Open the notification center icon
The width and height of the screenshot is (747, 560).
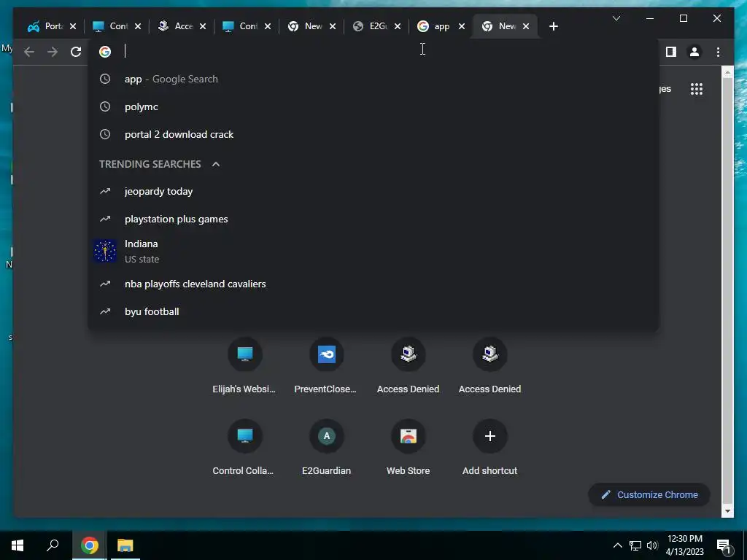pos(724,545)
